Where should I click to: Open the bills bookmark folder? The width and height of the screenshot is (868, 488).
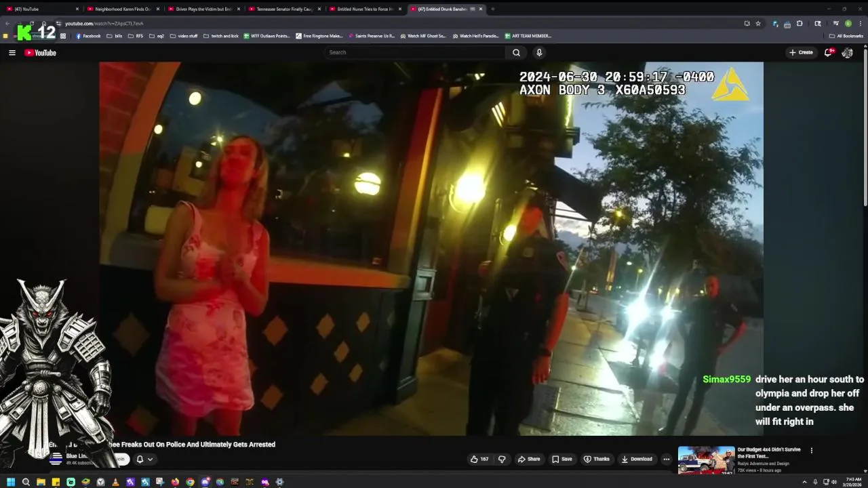coord(115,36)
